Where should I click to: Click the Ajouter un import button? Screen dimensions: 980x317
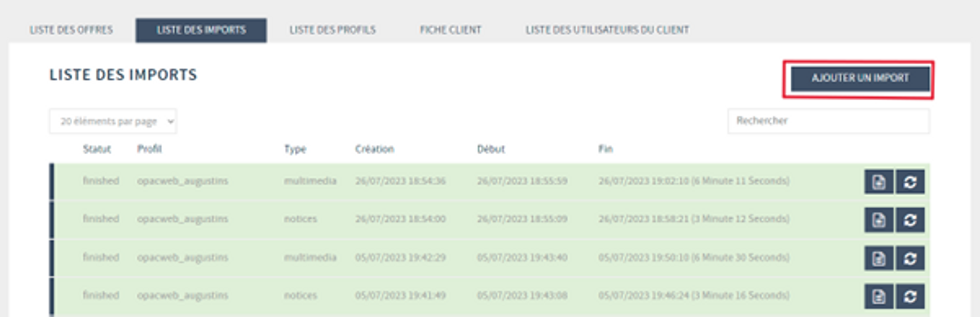[x=860, y=78]
